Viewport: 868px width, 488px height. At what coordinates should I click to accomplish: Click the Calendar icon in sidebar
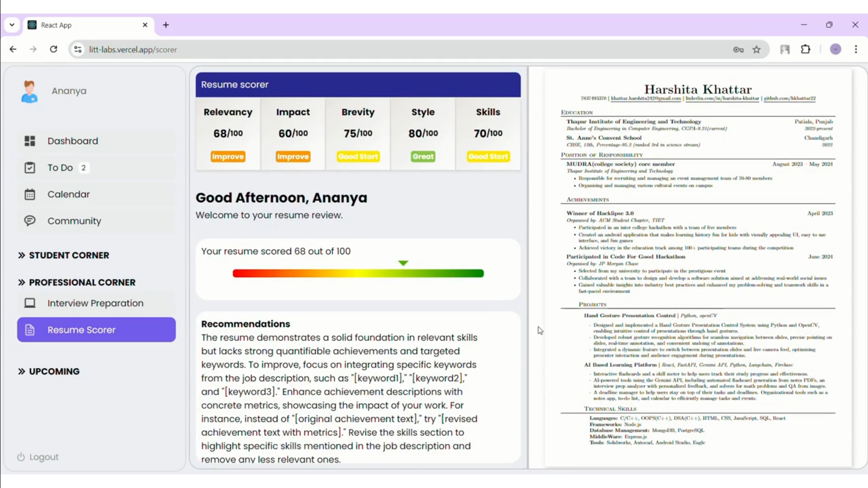pos(30,194)
